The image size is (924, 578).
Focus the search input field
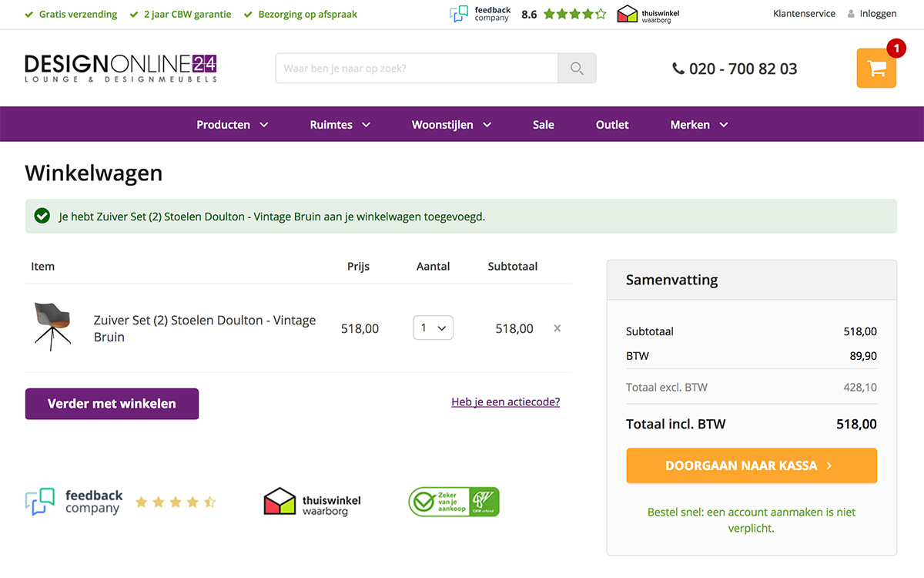point(417,69)
